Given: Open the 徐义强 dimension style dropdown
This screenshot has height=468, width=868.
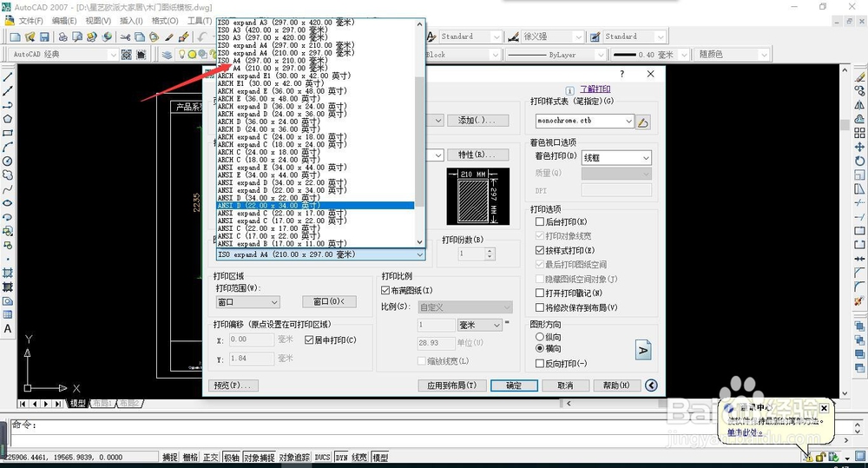Looking at the screenshot, I should [x=552, y=36].
